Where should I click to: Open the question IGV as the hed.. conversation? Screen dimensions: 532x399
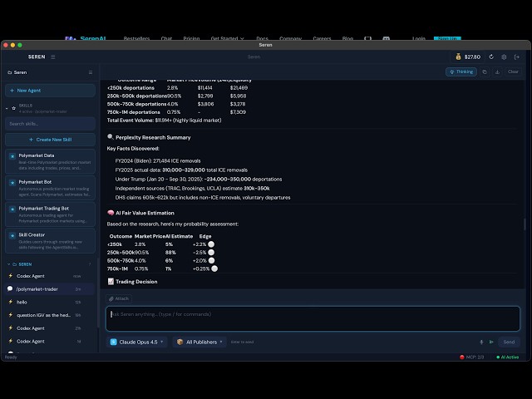tap(49, 315)
